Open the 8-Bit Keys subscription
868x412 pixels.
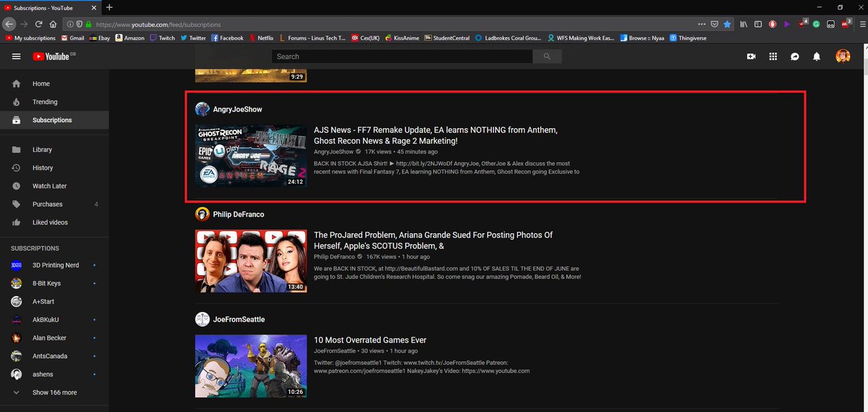click(x=54, y=283)
